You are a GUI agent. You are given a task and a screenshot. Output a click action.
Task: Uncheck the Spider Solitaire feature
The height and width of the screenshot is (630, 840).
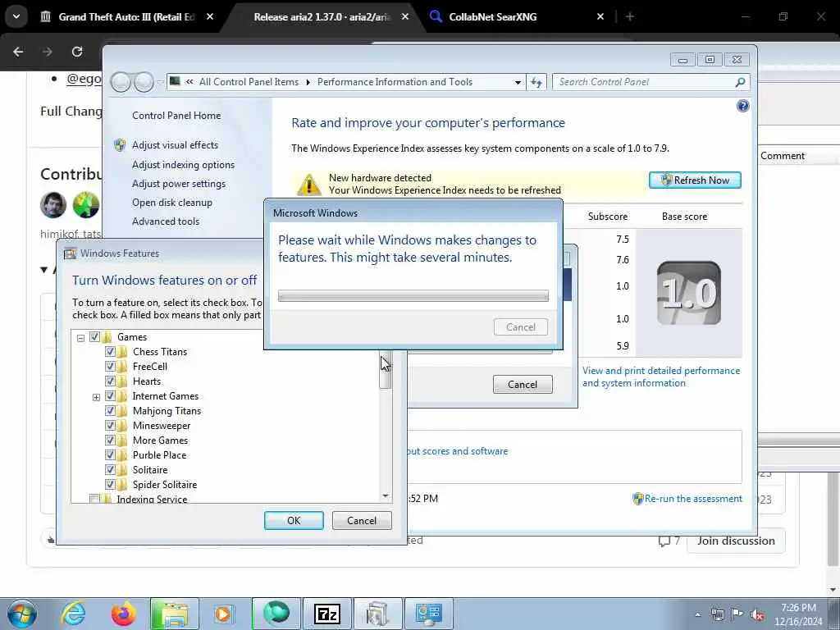[110, 484]
